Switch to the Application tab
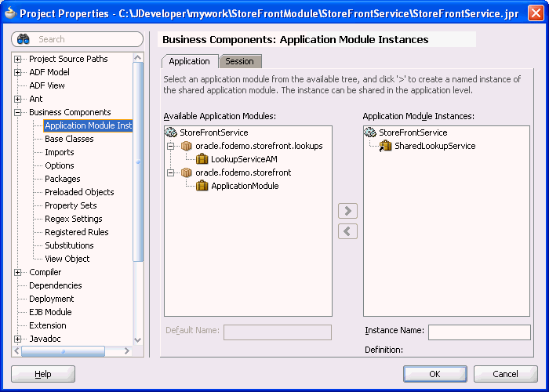Viewport: 549px width, 392px height. tap(190, 61)
